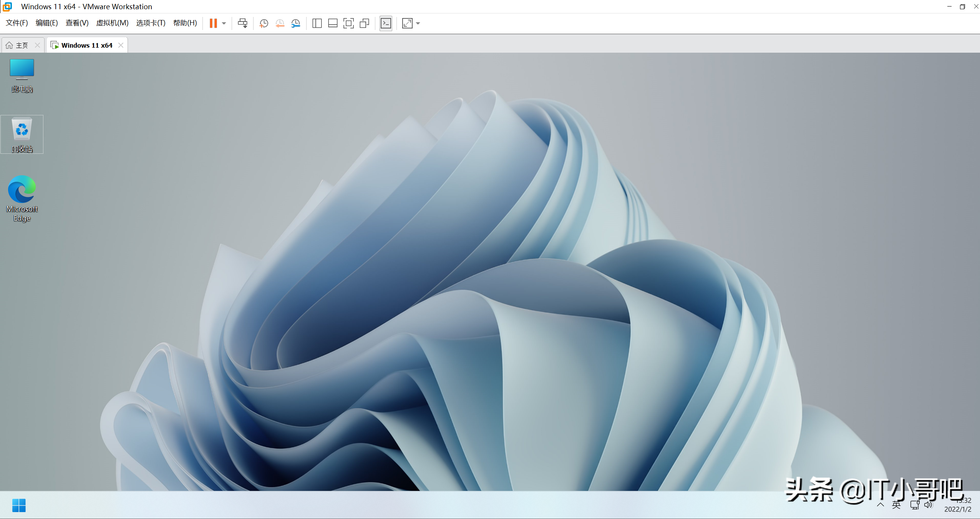Toggle the library sidebar view
Screen dimensions: 980x519
317,23
